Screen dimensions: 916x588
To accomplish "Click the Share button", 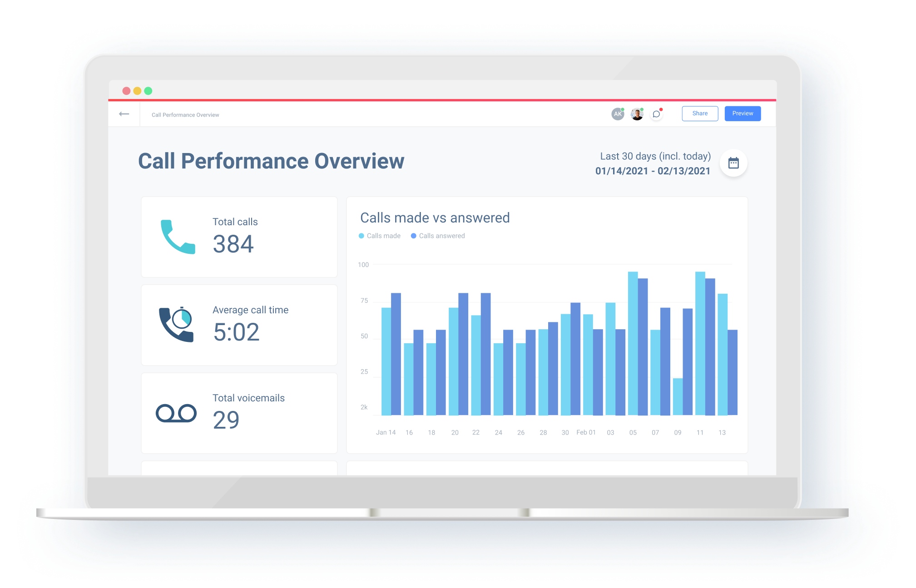I will coord(700,114).
